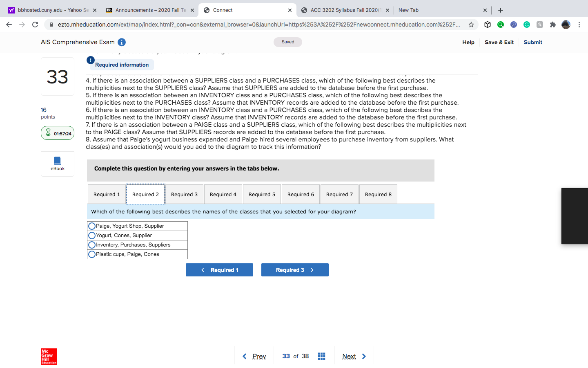Click the browser profile avatar

tap(566, 25)
